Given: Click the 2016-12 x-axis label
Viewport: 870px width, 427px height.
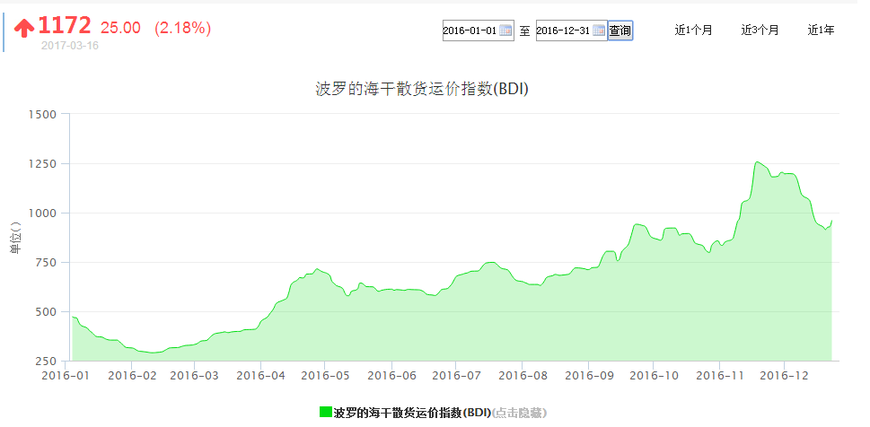Looking at the screenshot, I should tap(783, 375).
